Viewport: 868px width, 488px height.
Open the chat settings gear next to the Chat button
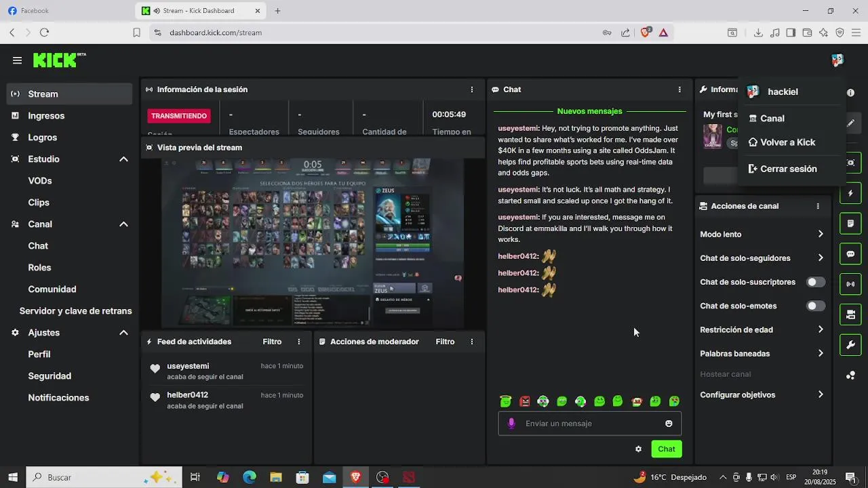click(638, 449)
